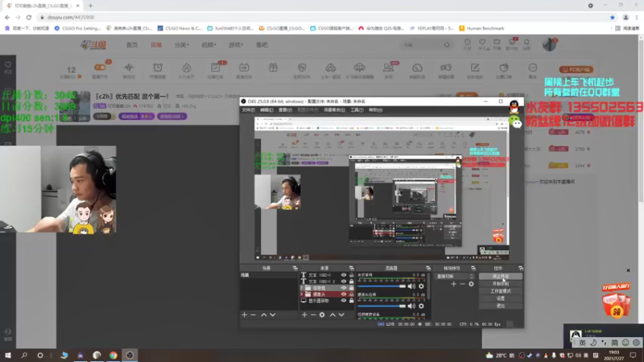Open 台式音响 mixer channel gear settings
Image resolution: width=644 pixels, height=362 pixels.
coord(421,286)
